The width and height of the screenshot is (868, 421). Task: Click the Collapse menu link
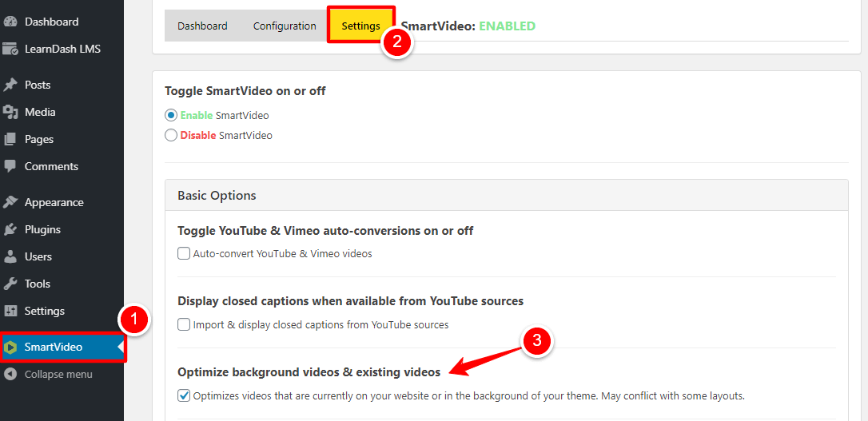[x=58, y=375]
